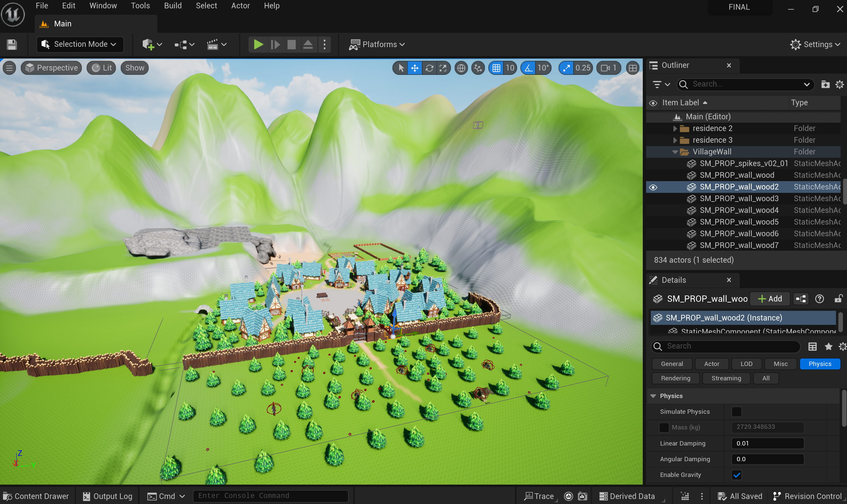Toggle Details favorites star icon

(828, 346)
